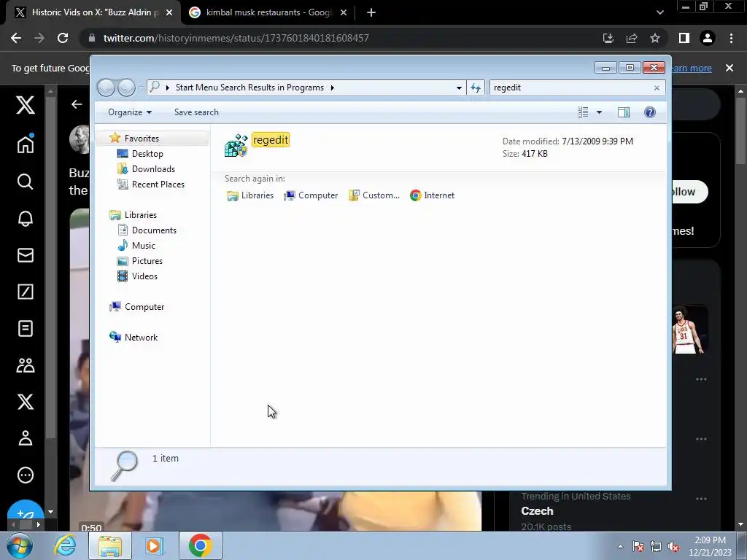Click the Refresh button beside Explorer address bar
Image resolution: width=747 pixels, height=560 pixels.
tap(476, 87)
